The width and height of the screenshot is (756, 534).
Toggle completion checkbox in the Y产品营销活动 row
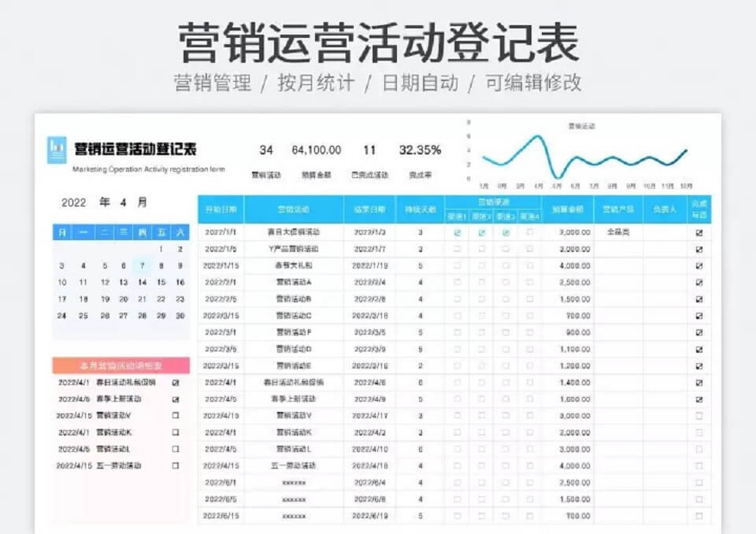pos(699,250)
